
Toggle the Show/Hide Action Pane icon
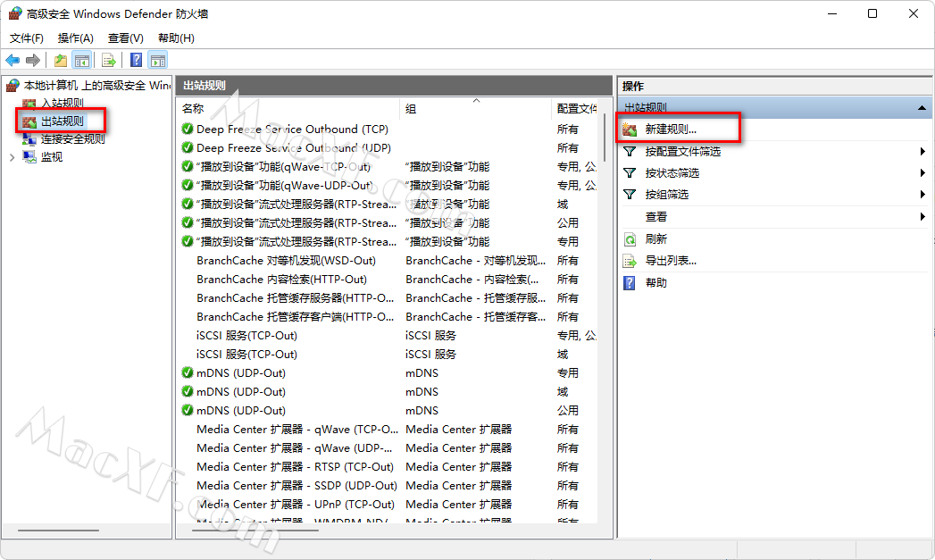pos(158,60)
